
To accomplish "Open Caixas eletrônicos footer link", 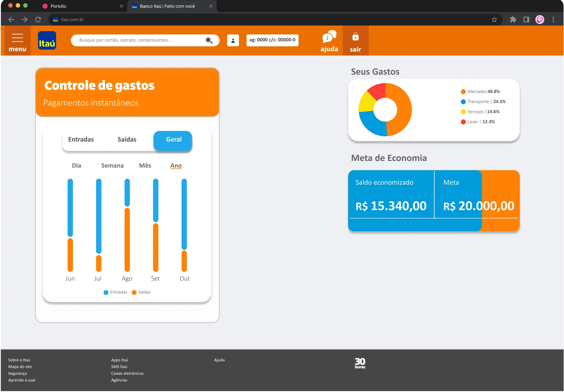I will click(127, 374).
